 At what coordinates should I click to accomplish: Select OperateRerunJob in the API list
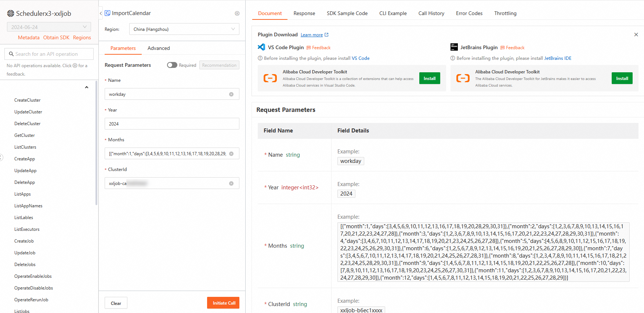(31, 300)
